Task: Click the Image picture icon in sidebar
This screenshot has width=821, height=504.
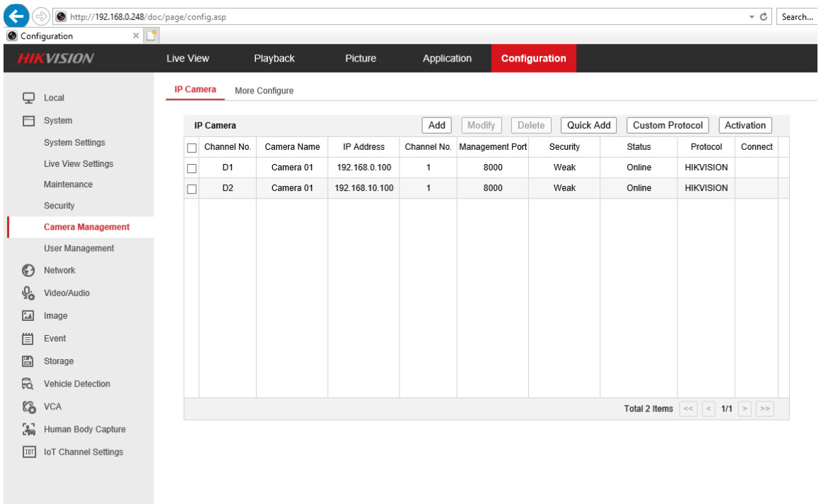Action: click(x=29, y=316)
